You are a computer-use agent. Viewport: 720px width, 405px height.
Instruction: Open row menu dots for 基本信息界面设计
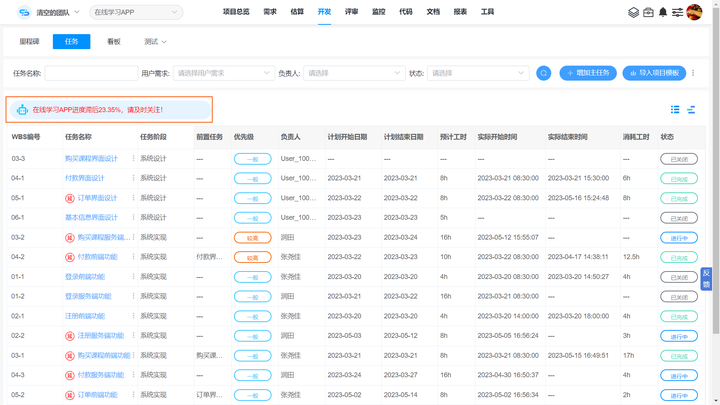[133, 218]
